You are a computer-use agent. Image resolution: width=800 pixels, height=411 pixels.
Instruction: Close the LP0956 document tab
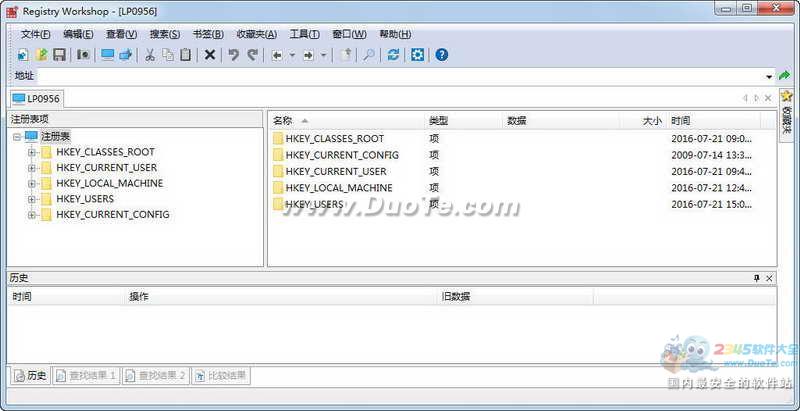[x=767, y=98]
